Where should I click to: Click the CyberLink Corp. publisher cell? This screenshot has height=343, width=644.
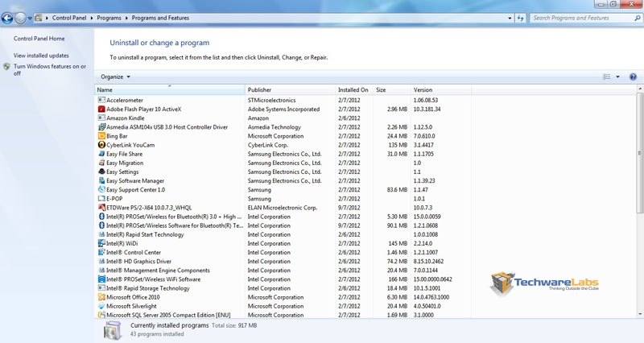[x=268, y=145]
